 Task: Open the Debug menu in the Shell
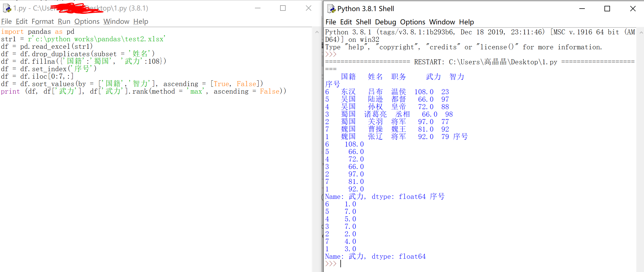[385, 22]
